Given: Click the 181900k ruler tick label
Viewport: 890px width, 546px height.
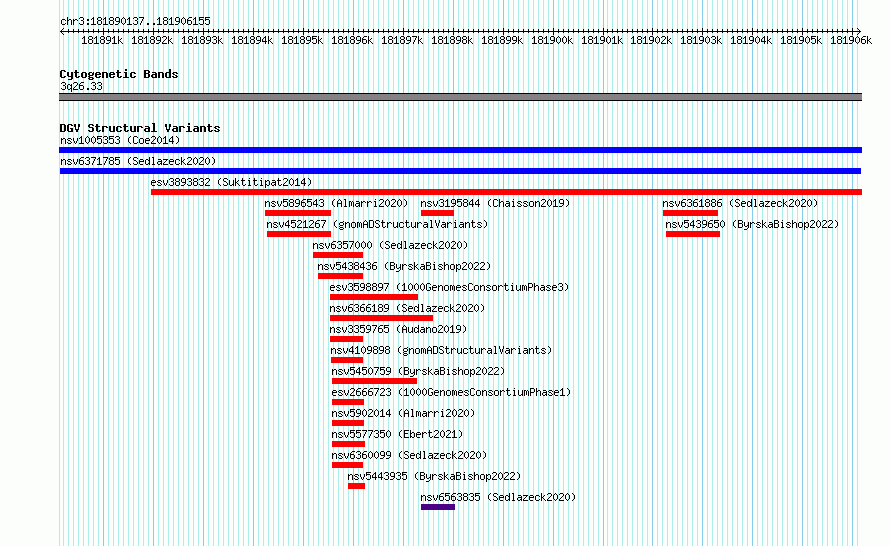Looking at the screenshot, I should [x=552, y=40].
